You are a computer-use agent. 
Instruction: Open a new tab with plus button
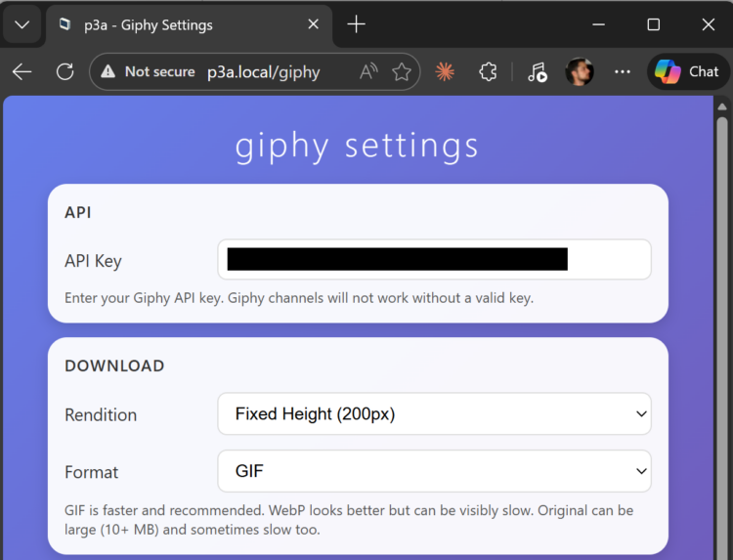coord(357,24)
